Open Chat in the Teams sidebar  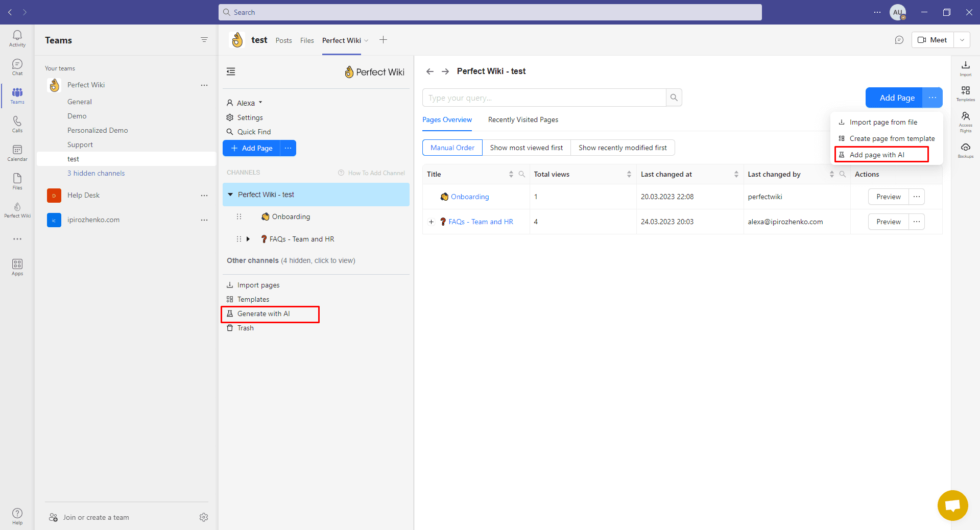pyautogui.click(x=17, y=67)
